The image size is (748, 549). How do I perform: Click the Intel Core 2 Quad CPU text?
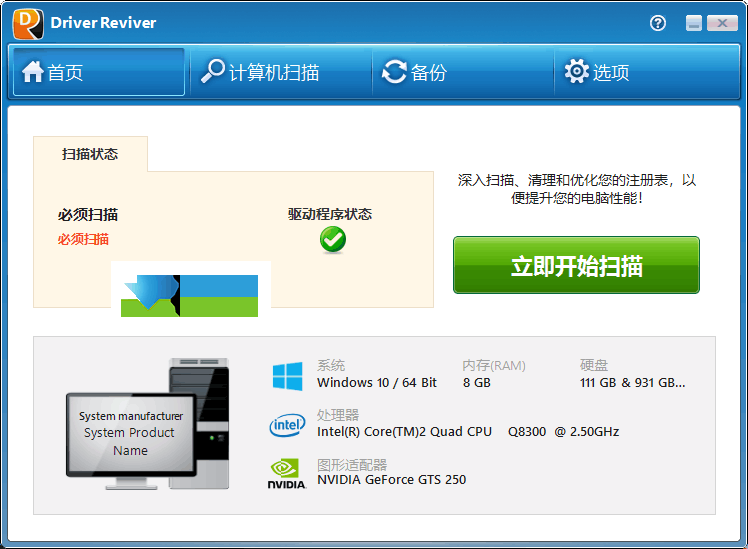468,432
